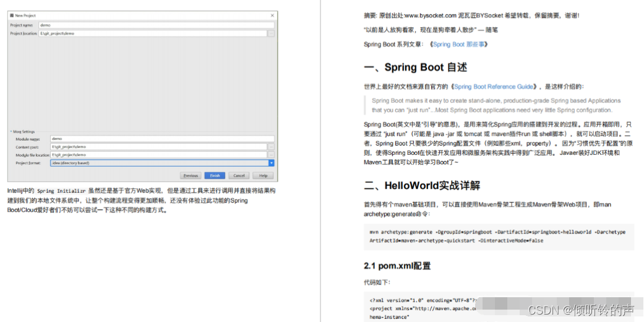Click the IntelliJ icon in New Project title bar
The image size is (644, 322).
[12, 15]
